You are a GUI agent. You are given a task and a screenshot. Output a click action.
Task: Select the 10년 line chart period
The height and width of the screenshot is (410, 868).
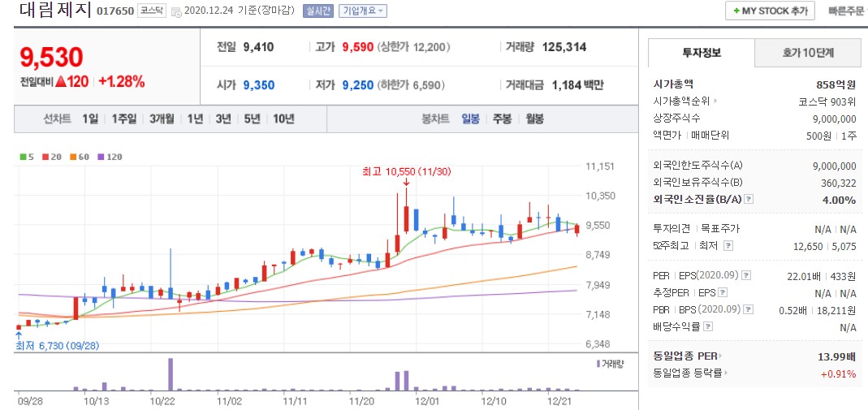pos(283,119)
